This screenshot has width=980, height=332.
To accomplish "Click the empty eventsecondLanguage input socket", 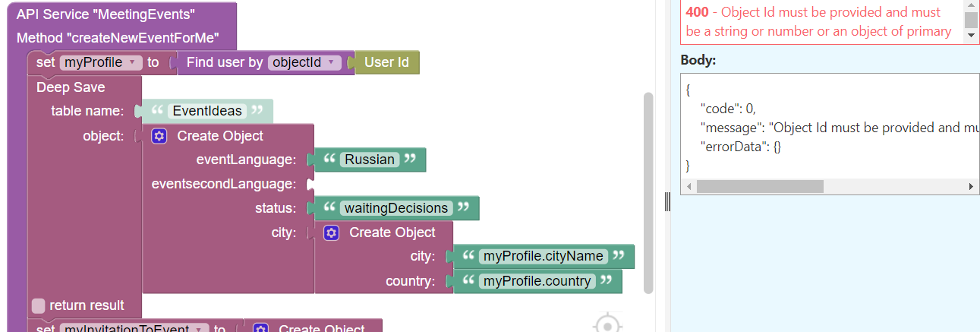I will [x=311, y=184].
